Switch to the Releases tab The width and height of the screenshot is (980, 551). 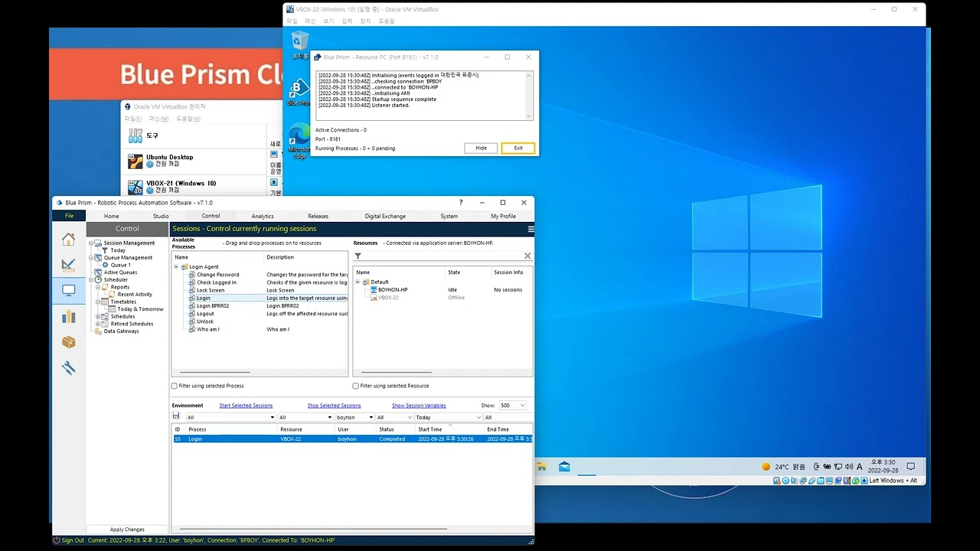click(x=318, y=216)
